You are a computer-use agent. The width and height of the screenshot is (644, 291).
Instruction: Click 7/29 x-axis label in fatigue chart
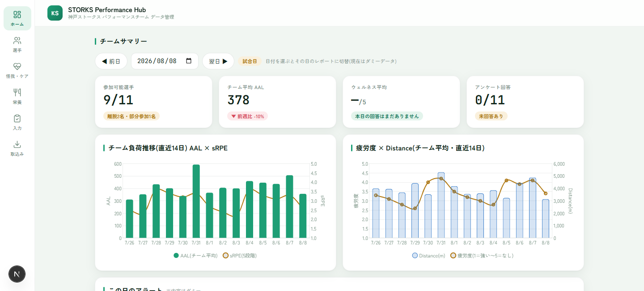click(x=415, y=243)
